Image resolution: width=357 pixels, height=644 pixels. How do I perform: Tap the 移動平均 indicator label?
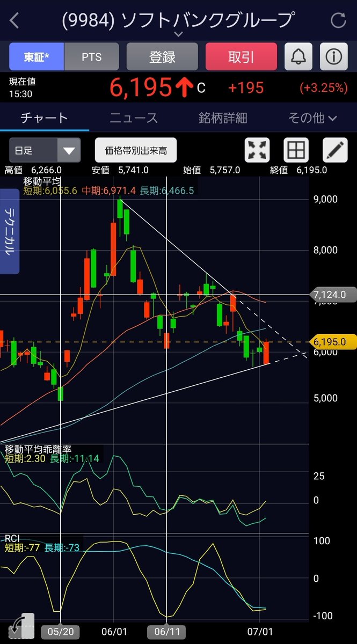click(x=41, y=181)
